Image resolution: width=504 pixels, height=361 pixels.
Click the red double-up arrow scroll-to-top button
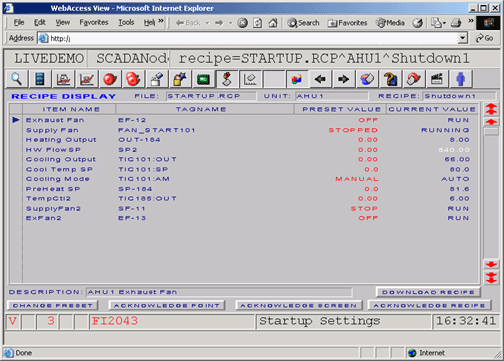click(x=491, y=109)
